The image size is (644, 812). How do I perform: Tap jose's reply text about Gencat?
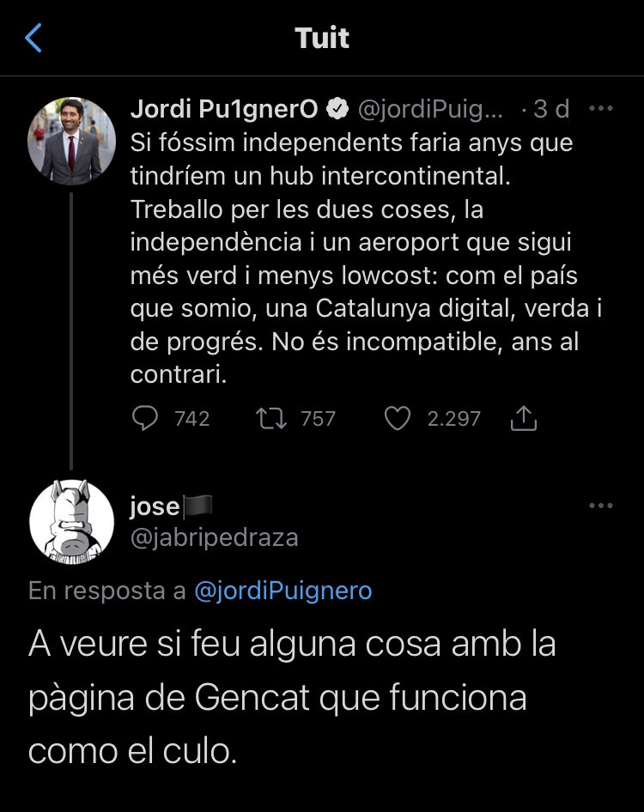[292, 698]
